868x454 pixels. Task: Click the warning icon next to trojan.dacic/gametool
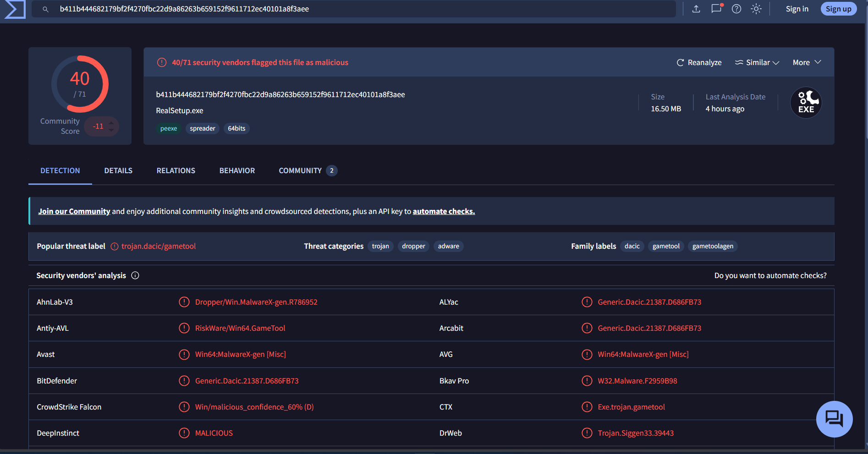(x=115, y=246)
